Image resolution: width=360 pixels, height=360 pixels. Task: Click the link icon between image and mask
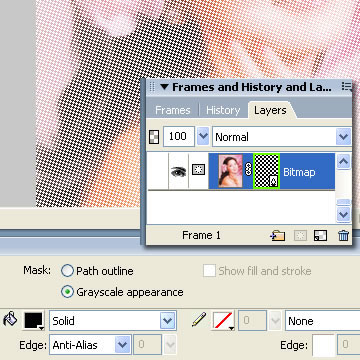(x=248, y=170)
